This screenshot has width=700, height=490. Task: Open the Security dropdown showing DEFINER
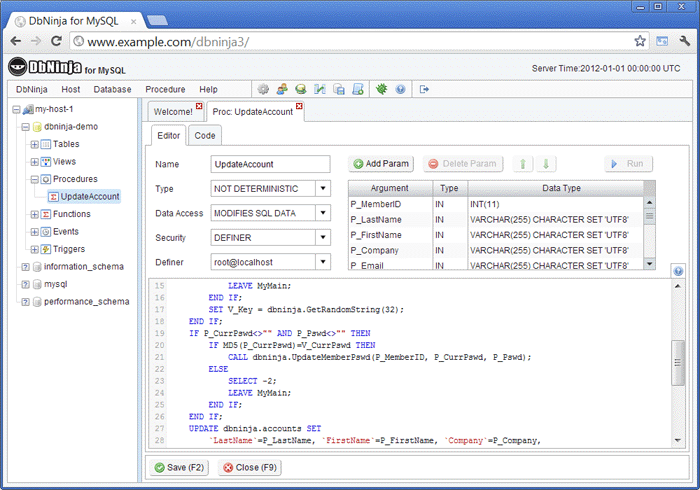pyautogui.click(x=322, y=238)
